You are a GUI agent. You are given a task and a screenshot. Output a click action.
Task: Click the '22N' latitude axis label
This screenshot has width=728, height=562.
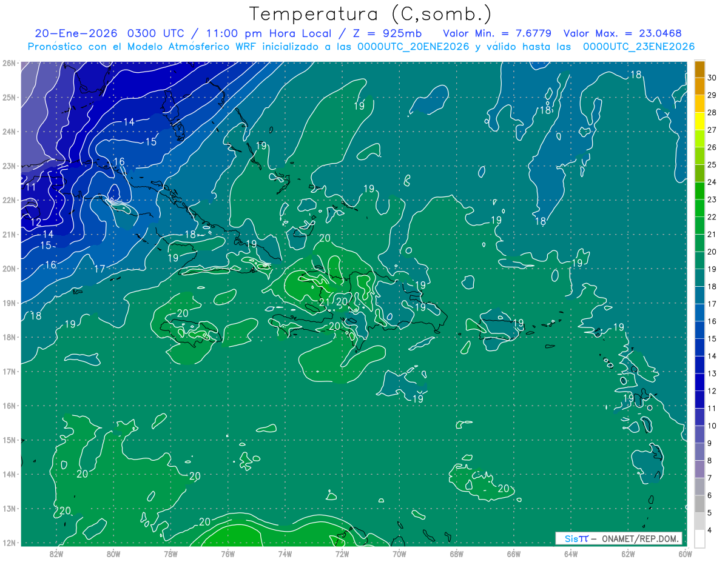click(x=9, y=200)
